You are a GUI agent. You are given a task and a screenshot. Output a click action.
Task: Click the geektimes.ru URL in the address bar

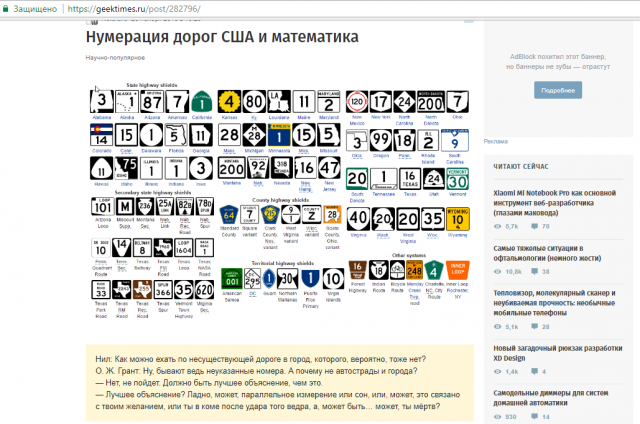(x=134, y=9)
